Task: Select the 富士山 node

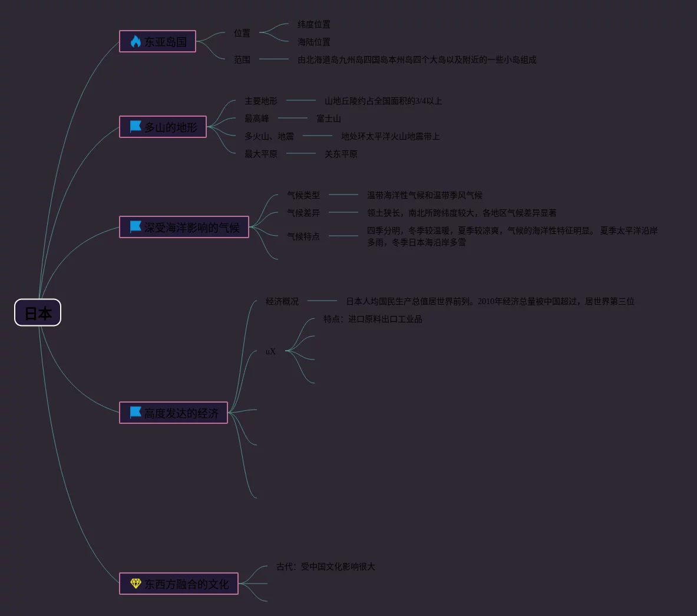Action: 328,118
